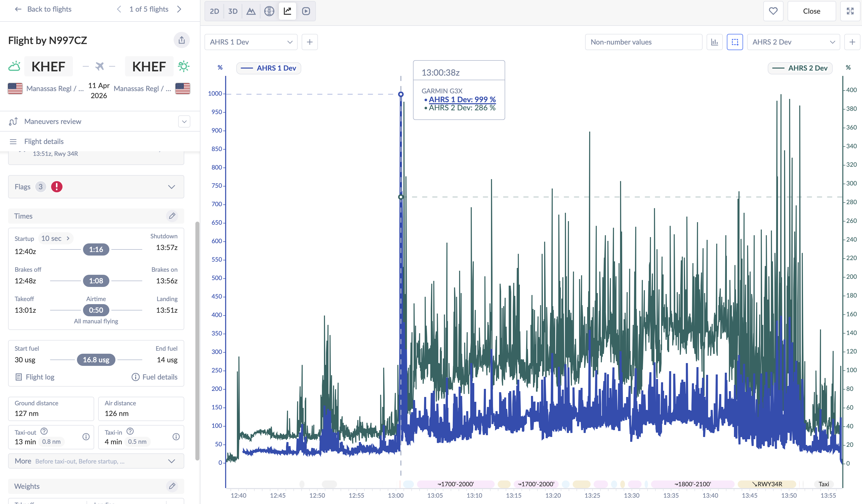Click Ground distance 127 nm card
862x504 pixels.
pyautogui.click(x=51, y=409)
